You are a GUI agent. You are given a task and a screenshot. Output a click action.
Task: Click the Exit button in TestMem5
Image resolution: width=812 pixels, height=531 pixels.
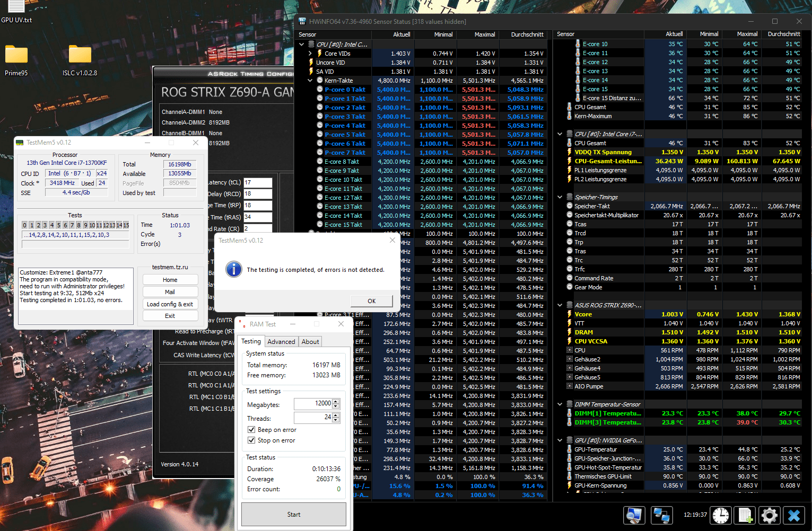click(170, 316)
